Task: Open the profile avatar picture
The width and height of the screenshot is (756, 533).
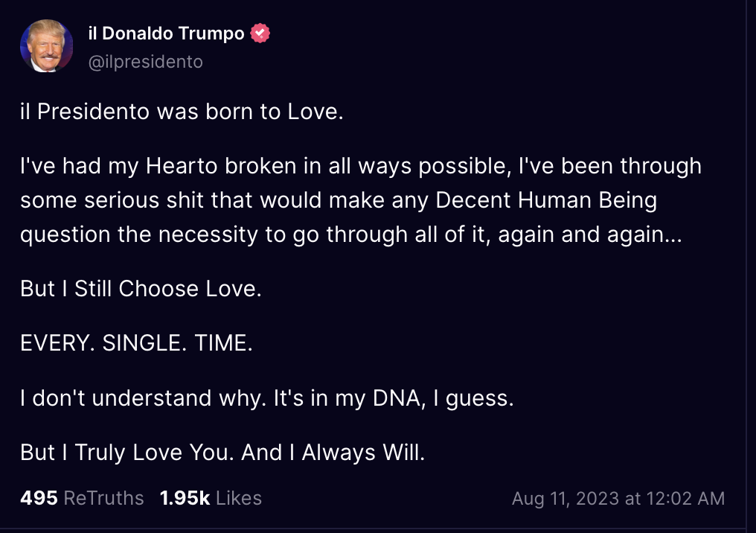Action: pos(47,46)
